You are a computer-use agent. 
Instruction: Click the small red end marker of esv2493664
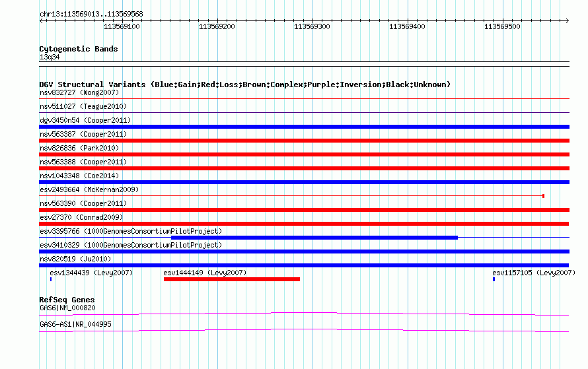click(543, 196)
